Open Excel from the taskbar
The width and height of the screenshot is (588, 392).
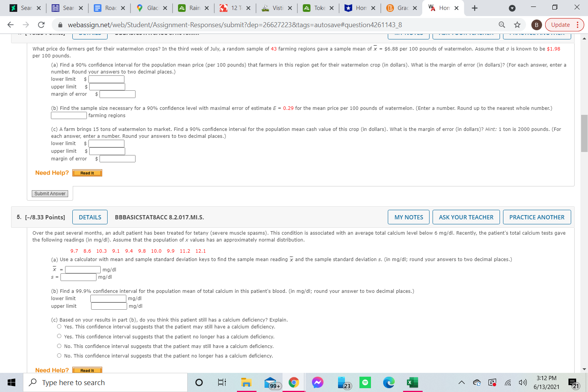tap(412, 382)
